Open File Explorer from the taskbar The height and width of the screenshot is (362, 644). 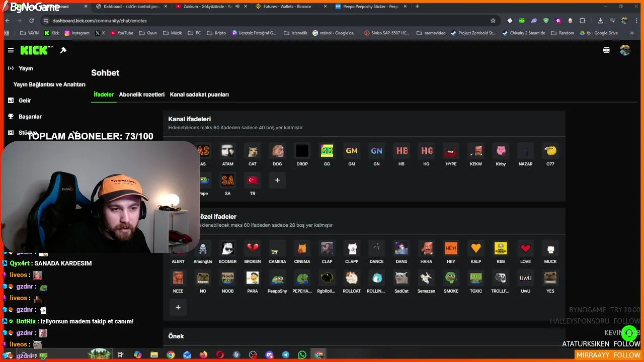click(x=154, y=354)
